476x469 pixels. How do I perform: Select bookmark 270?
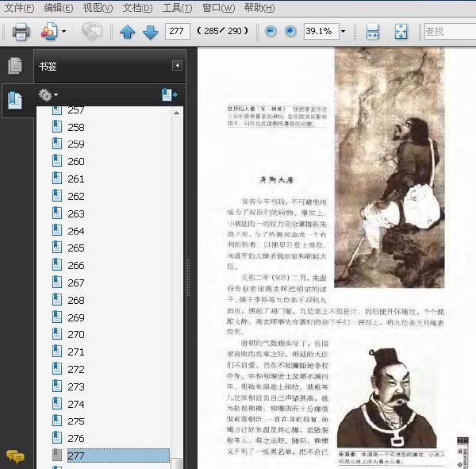point(76,334)
